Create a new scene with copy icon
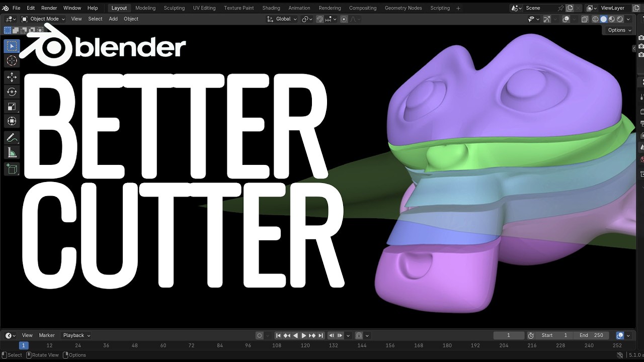The height and width of the screenshot is (362, 644). tap(570, 8)
